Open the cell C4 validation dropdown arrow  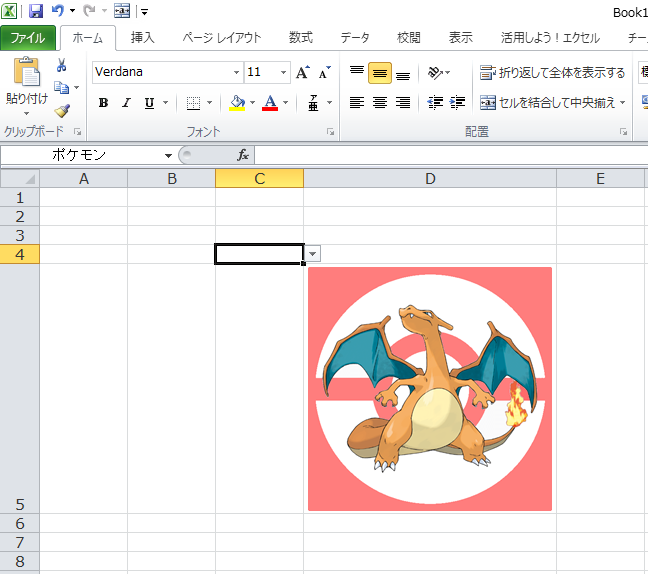click(x=313, y=254)
